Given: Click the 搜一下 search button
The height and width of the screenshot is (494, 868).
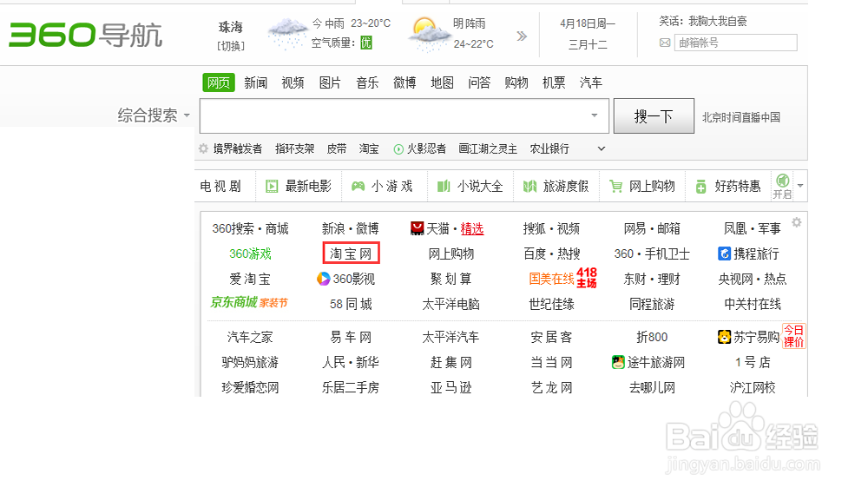Looking at the screenshot, I should click(654, 115).
